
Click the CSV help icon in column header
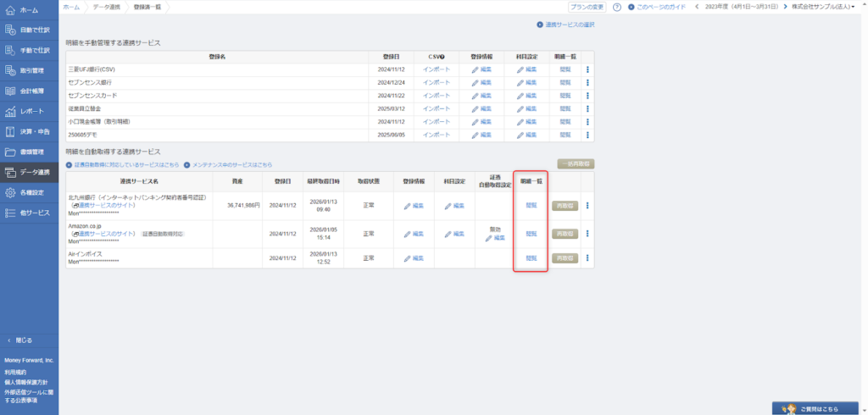[x=442, y=56]
